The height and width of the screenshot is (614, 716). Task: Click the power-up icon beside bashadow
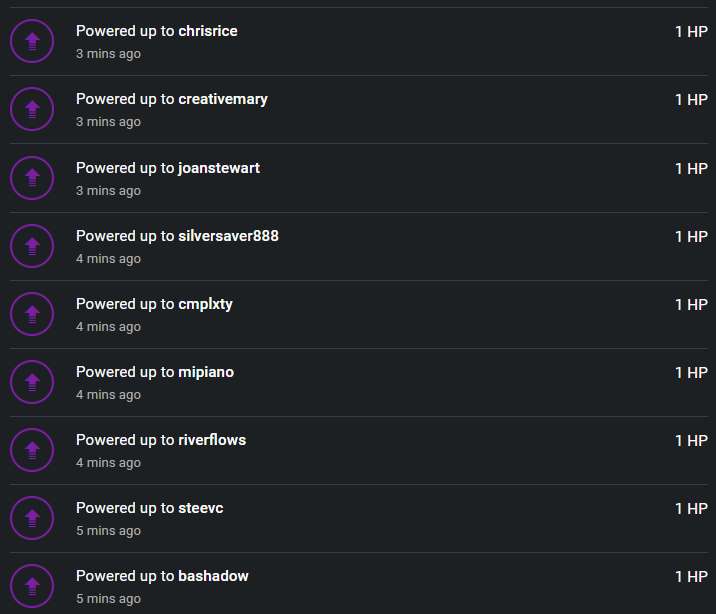[x=32, y=586]
